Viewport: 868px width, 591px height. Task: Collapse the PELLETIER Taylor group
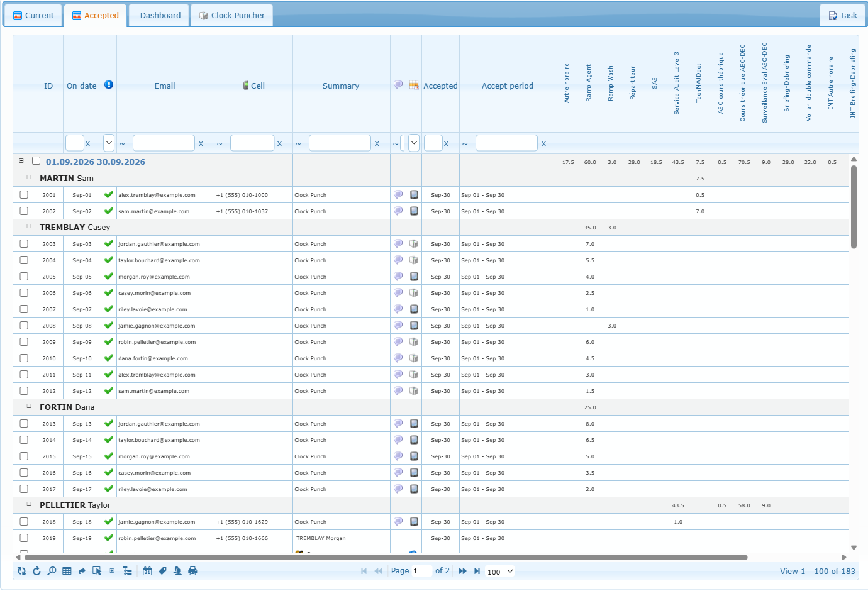click(x=29, y=504)
